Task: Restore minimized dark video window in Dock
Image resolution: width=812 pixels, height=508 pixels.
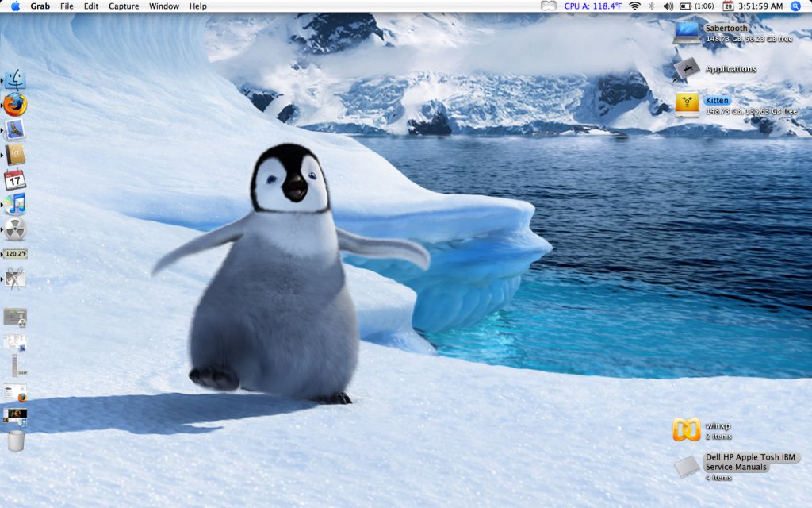Action: [x=15, y=416]
